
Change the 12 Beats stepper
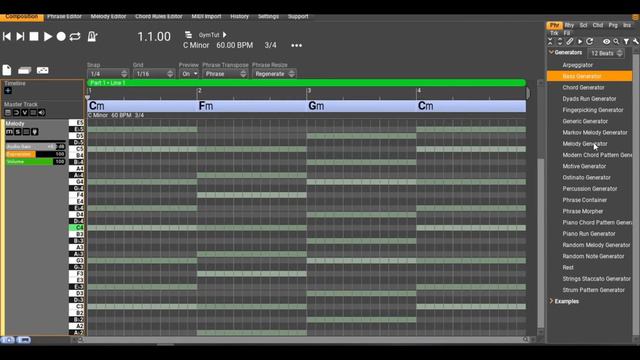coord(606,53)
